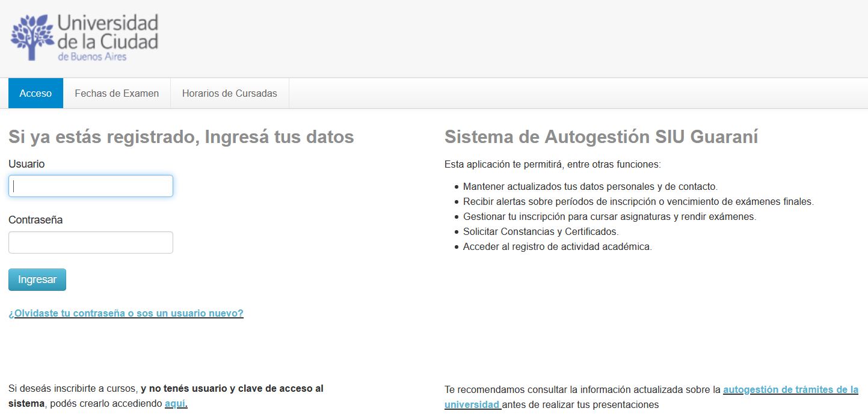Select the Universidad de la Ciudad logo
The image size is (868, 420).
tap(84, 36)
